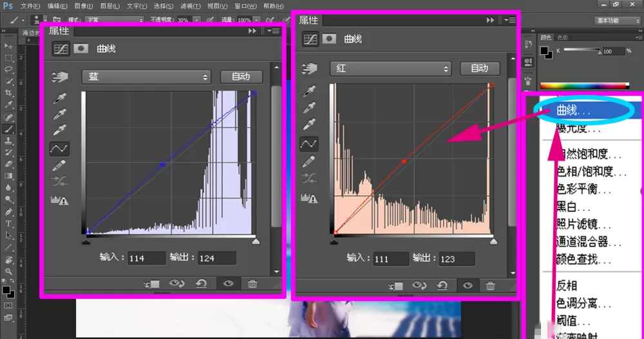Image resolution: width=644 pixels, height=339 pixels.
Task: Select the Eraser tool in the toolbox
Action: [x=8, y=164]
